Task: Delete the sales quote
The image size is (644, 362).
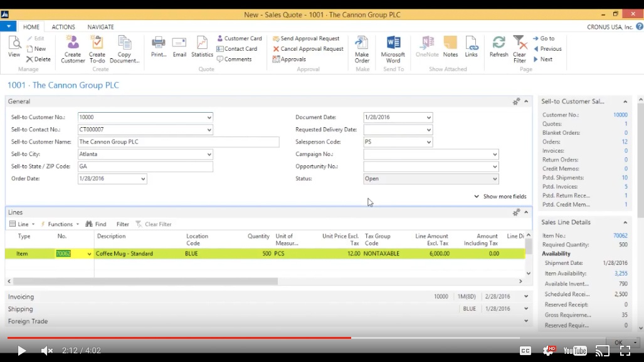Action: (39, 59)
